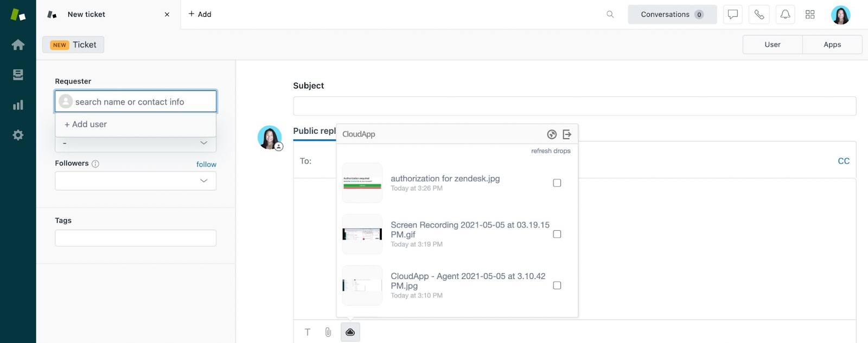Click Followers info icon

click(x=95, y=164)
